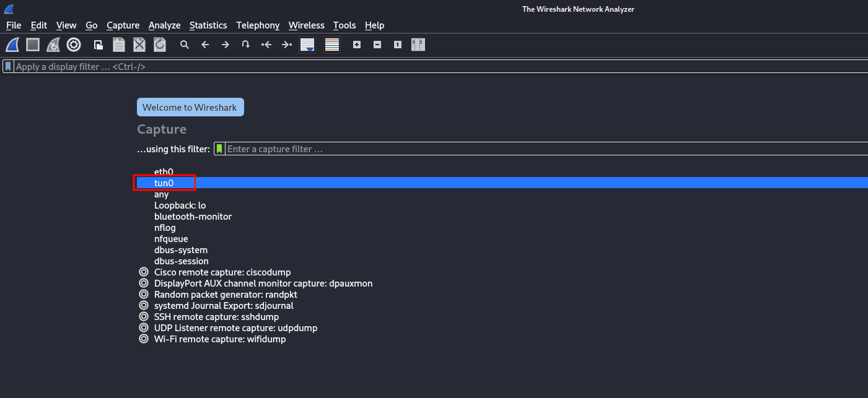This screenshot has width=868, height=398.
Task: Reset text to normal size with the 1 icon
Action: 398,45
